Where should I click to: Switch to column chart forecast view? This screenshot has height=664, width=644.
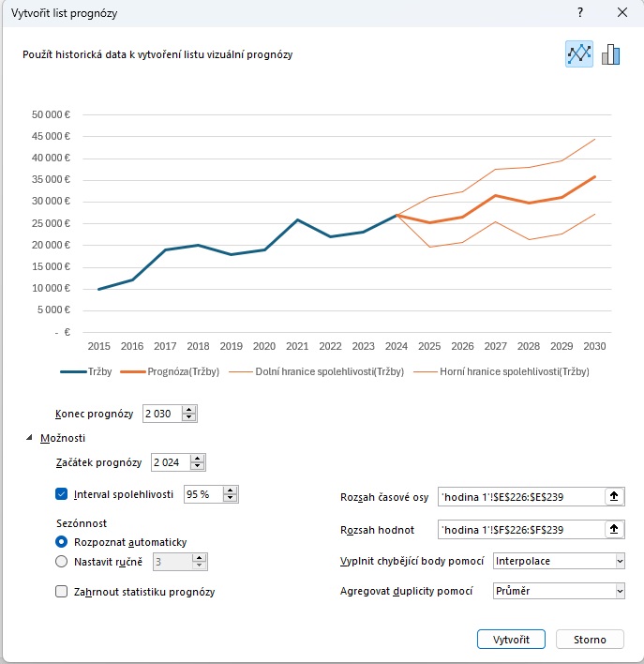point(611,54)
